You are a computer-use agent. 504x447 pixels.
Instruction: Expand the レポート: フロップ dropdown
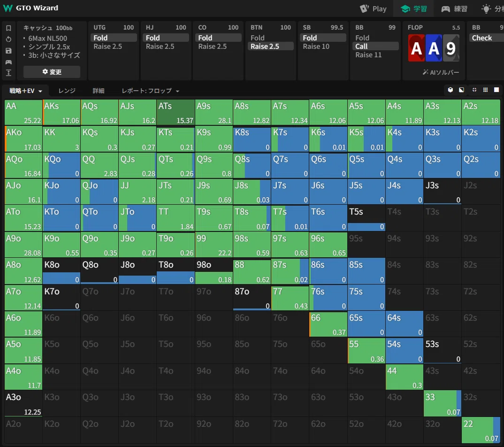point(150,91)
